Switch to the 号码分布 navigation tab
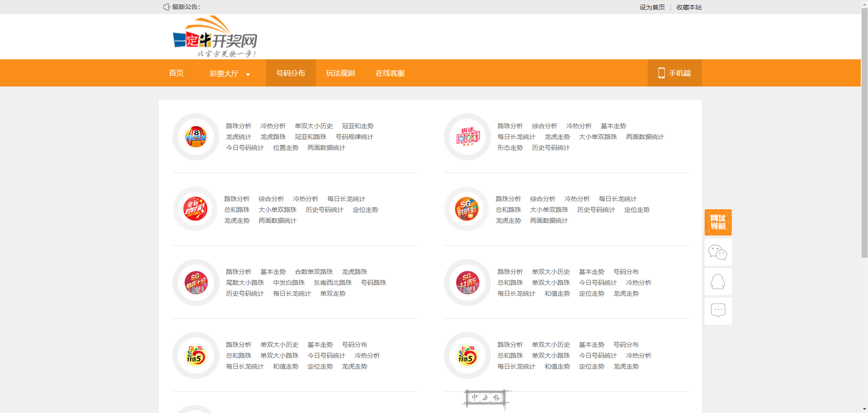This screenshot has height=413, width=868. click(291, 73)
